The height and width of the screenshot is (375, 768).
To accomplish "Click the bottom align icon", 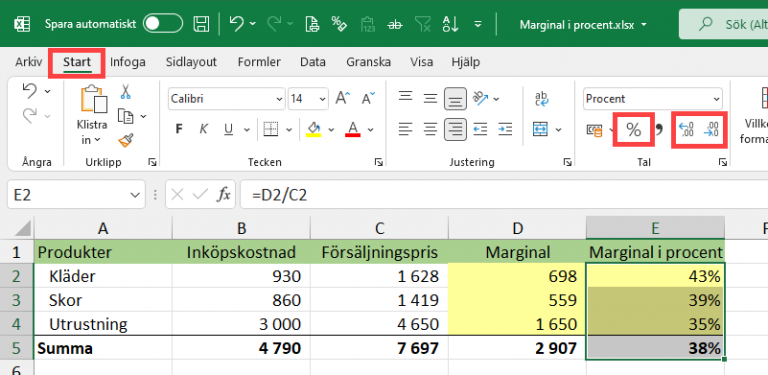I will (455, 99).
